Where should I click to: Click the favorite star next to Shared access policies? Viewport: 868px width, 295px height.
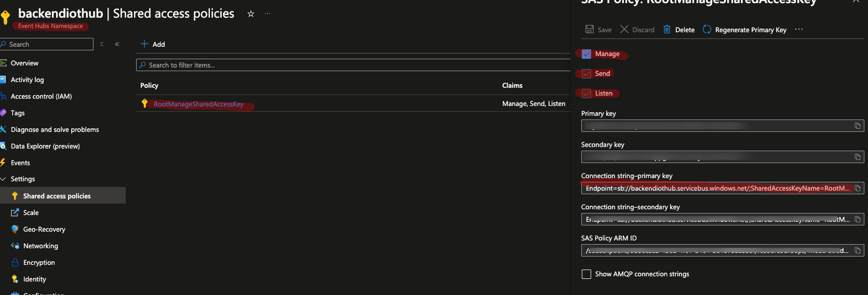251,14
